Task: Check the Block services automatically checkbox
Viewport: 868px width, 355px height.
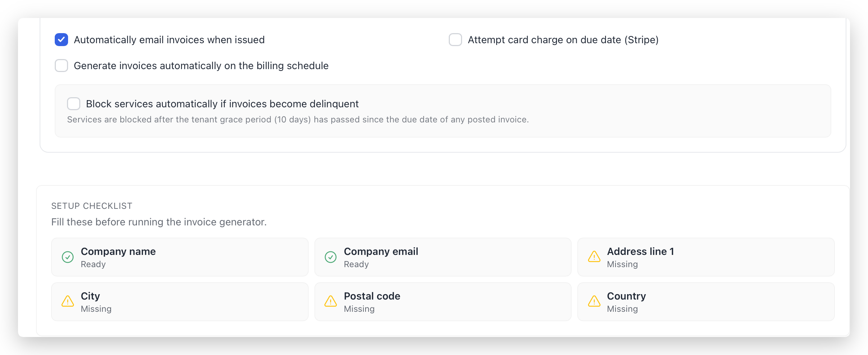Action: click(x=74, y=104)
